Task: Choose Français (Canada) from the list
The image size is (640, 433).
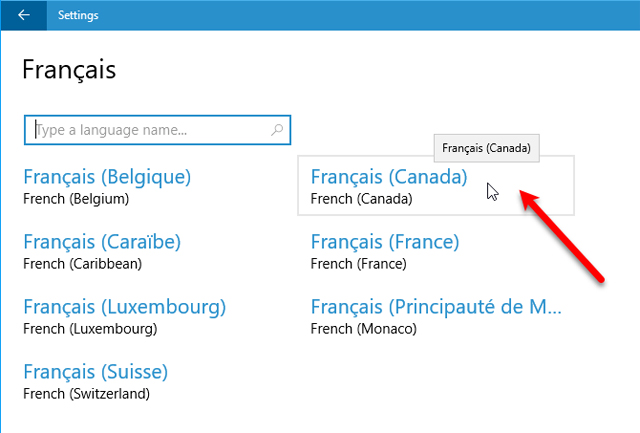Action: (389, 177)
